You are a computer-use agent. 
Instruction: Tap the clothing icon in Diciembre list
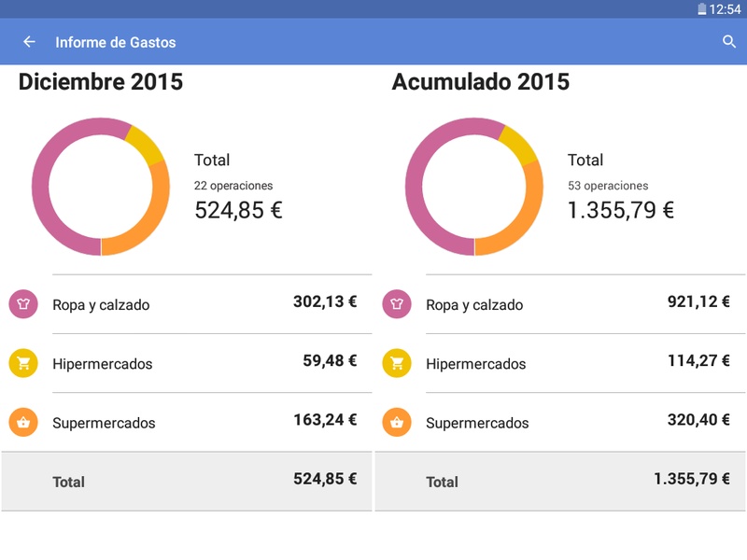coord(23,304)
